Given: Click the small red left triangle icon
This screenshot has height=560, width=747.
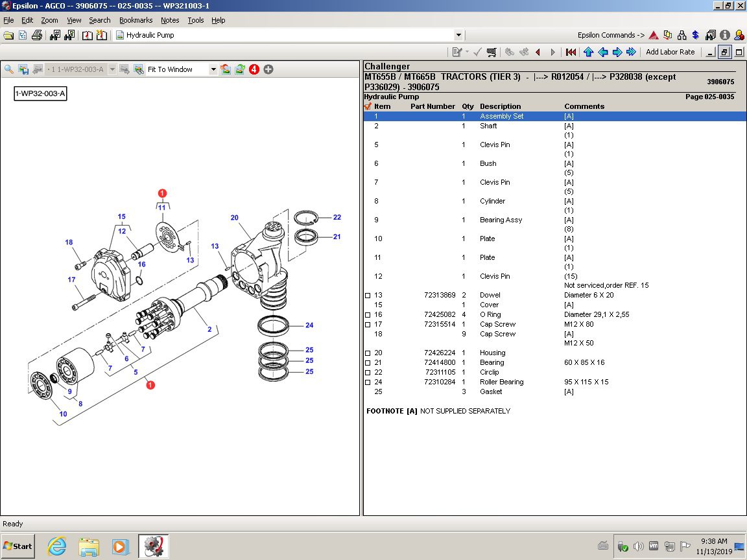Looking at the screenshot, I should (538, 52).
